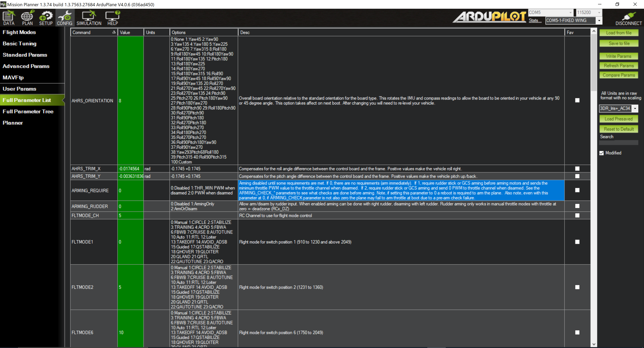Open the Flight Modes section

pos(19,32)
